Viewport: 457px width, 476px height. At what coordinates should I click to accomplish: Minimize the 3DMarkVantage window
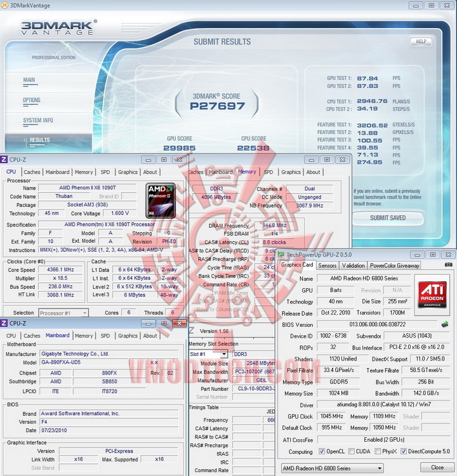click(416, 6)
